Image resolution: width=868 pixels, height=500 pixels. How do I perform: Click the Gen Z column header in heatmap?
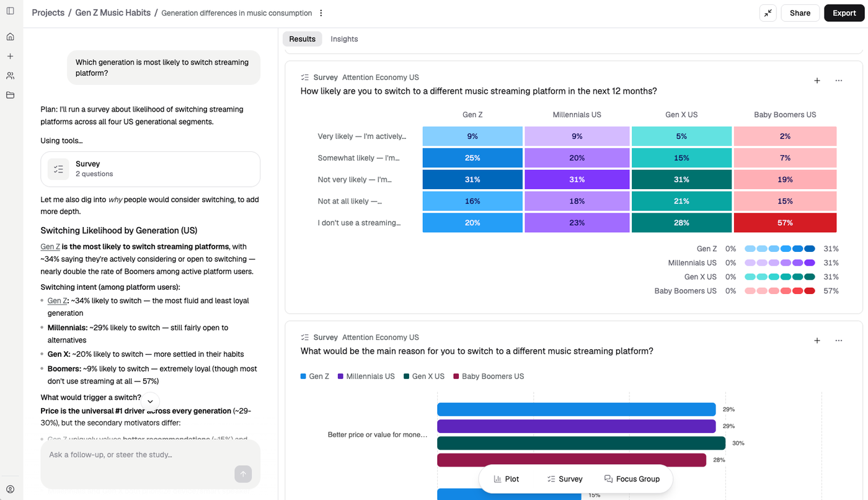pyautogui.click(x=472, y=115)
